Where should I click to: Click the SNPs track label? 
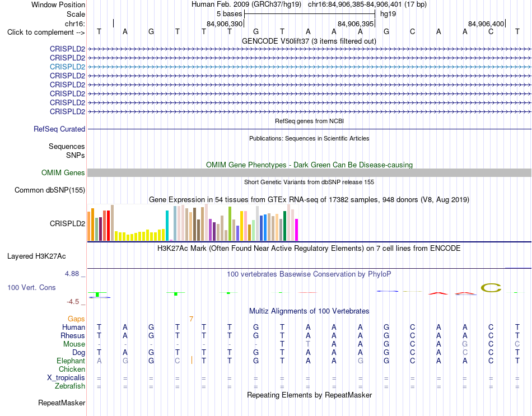tap(76, 155)
